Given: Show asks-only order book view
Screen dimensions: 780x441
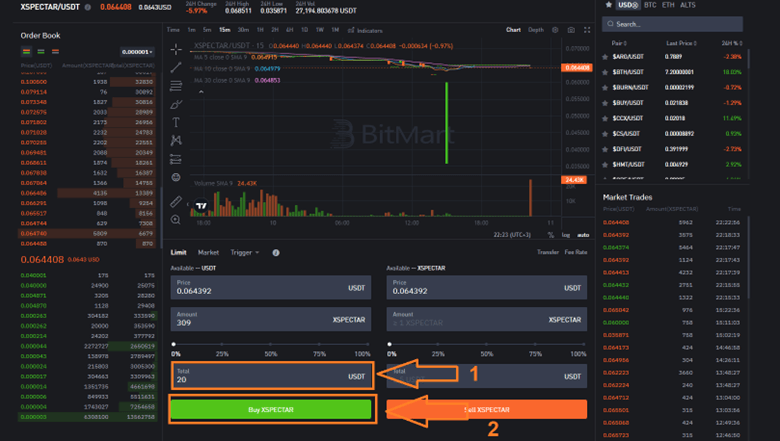Looking at the screenshot, I should pyautogui.click(x=55, y=51).
